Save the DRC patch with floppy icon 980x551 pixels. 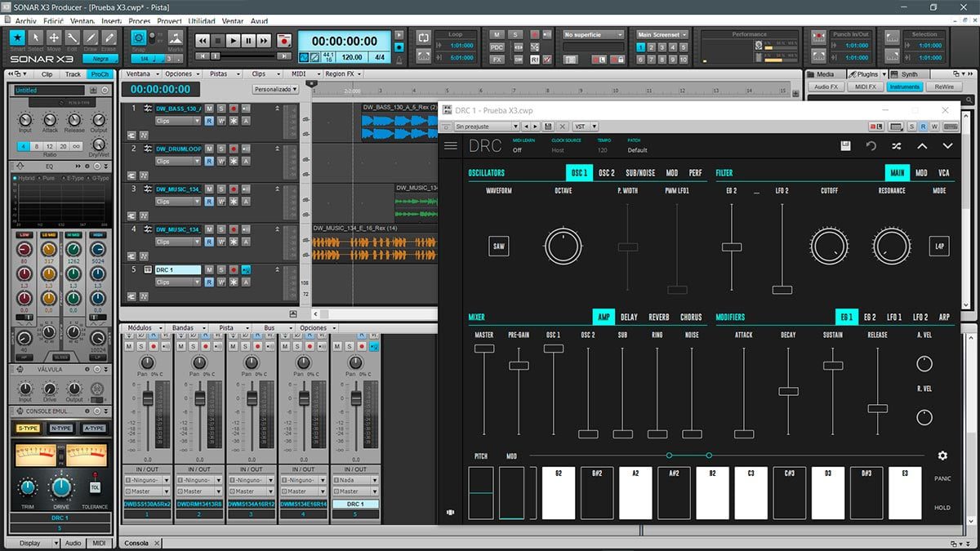845,146
